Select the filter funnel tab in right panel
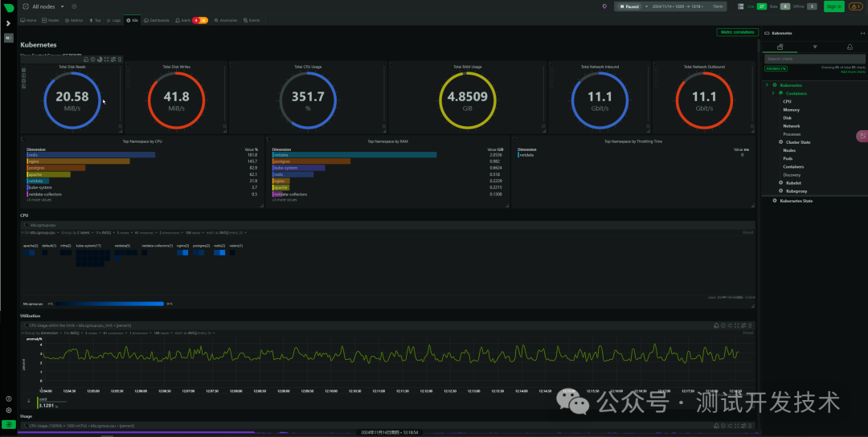Screen dimensions: 868x437 click(x=815, y=47)
